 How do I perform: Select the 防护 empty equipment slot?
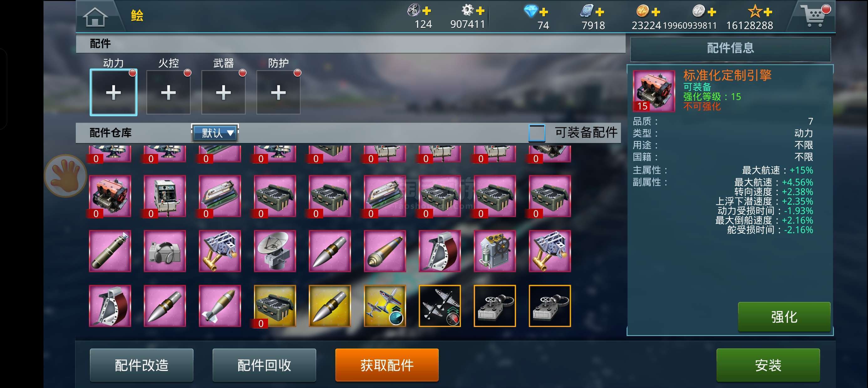278,92
